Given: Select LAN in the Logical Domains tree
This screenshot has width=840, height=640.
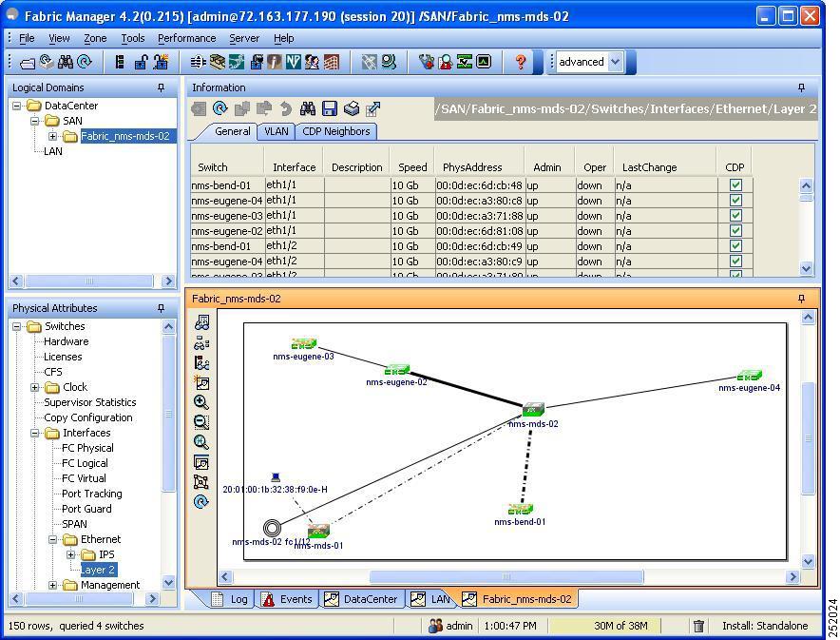Looking at the screenshot, I should point(53,151).
